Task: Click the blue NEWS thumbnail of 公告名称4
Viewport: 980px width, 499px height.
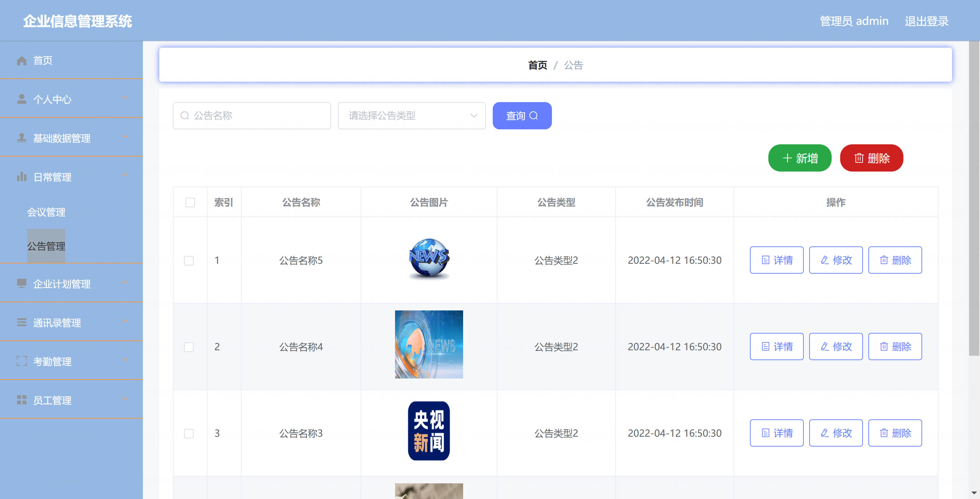Action: pyautogui.click(x=429, y=344)
